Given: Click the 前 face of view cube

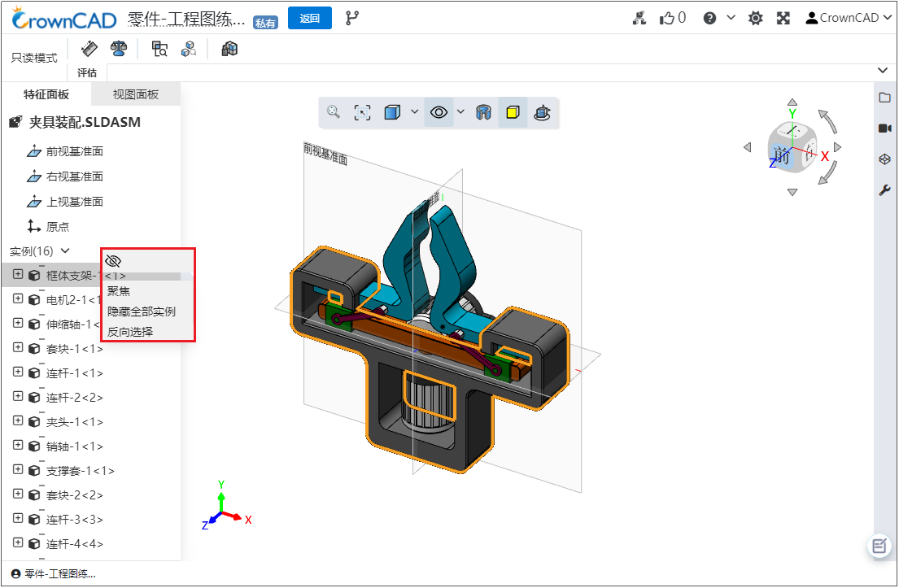Looking at the screenshot, I should click(x=782, y=155).
